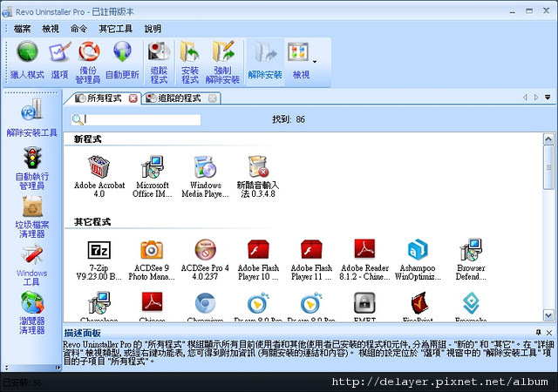Click the 新程式 group header
558x392 pixels.
point(87,139)
